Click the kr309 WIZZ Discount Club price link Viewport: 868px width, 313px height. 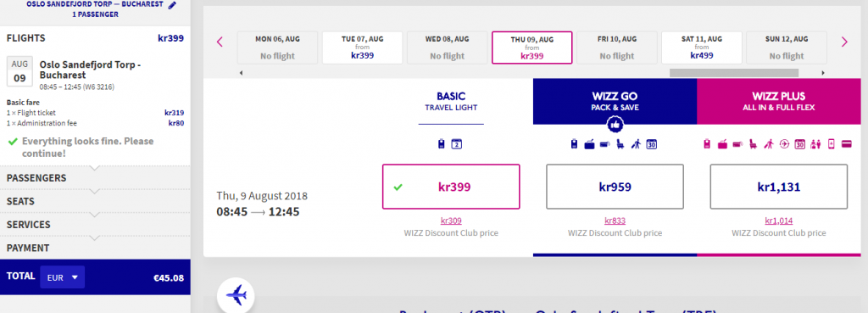coord(451,221)
